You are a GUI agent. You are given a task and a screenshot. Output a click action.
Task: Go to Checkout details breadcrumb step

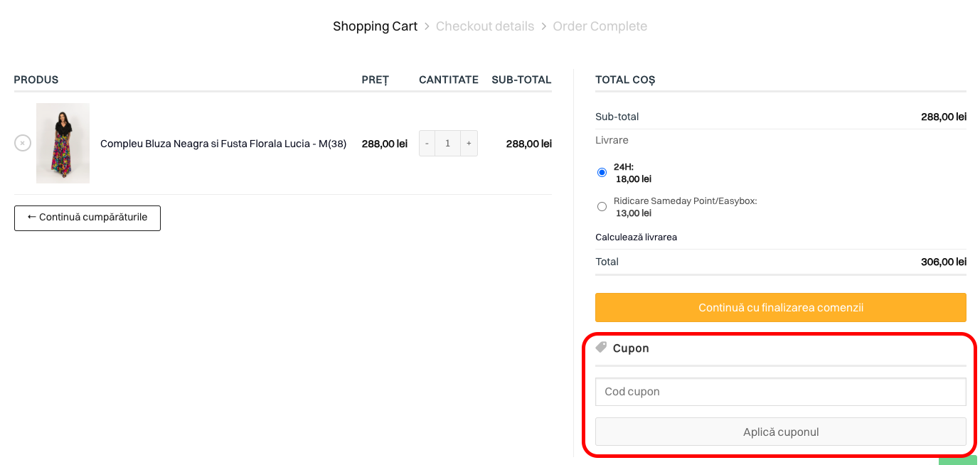click(484, 26)
